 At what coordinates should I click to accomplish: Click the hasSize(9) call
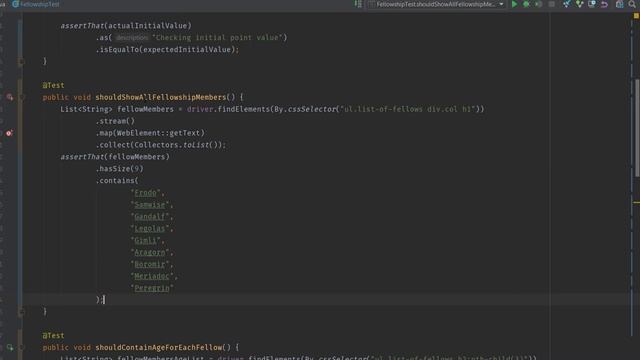[120, 169]
